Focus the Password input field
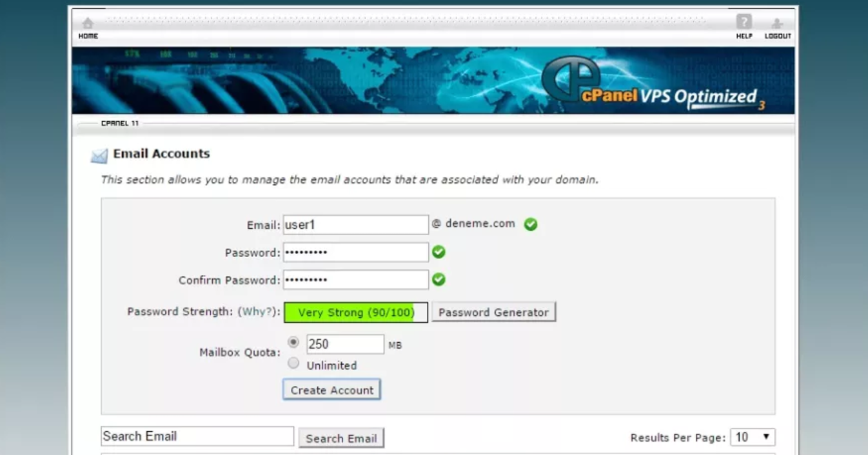The height and width of the screenshot is (455, 868). 356,252
